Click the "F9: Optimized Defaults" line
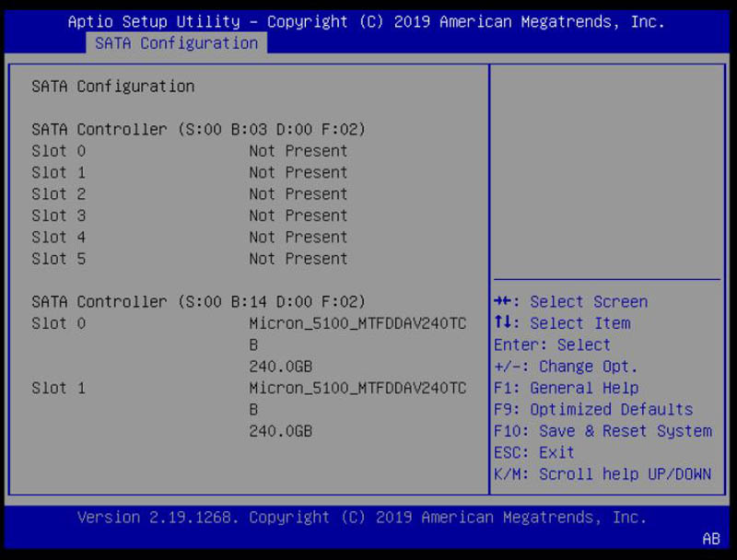Image resolution: width=737 pixels, height=560 pixels. click(593, 410)
